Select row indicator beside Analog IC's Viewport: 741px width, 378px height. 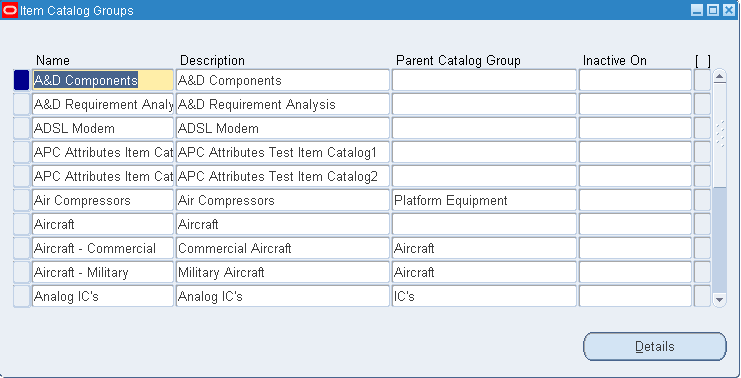pos(21,296)
